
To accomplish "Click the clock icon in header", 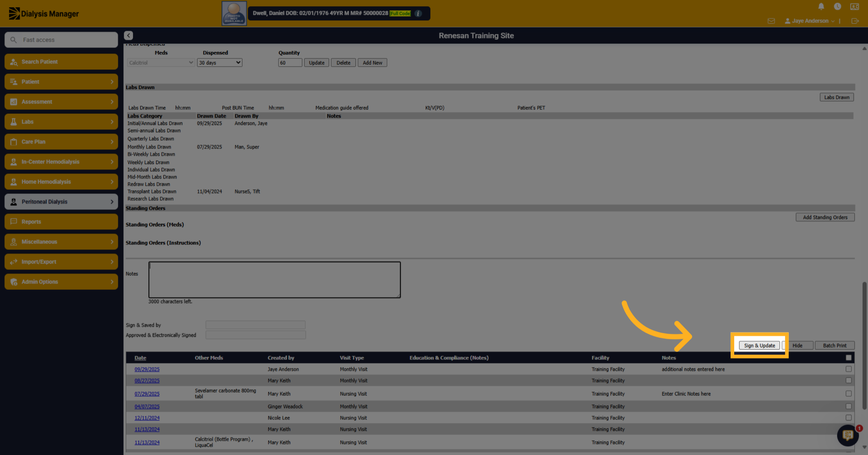I will click(x=837, y=7).
